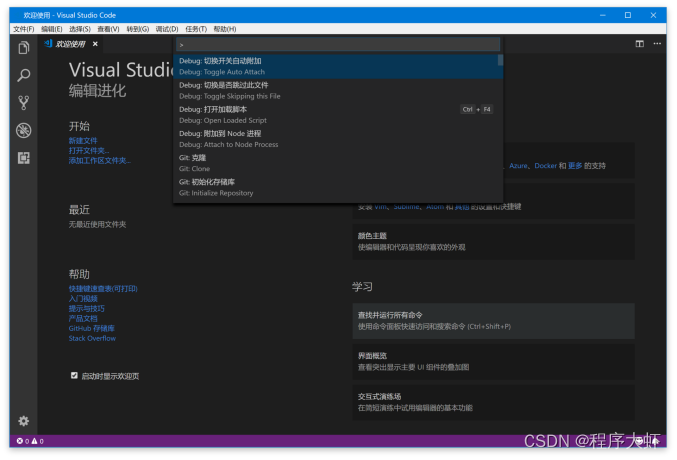Open the 选择(S) menu
Image resolution: width=677 pixels, height=460 pixels.
tap(79, 29)
